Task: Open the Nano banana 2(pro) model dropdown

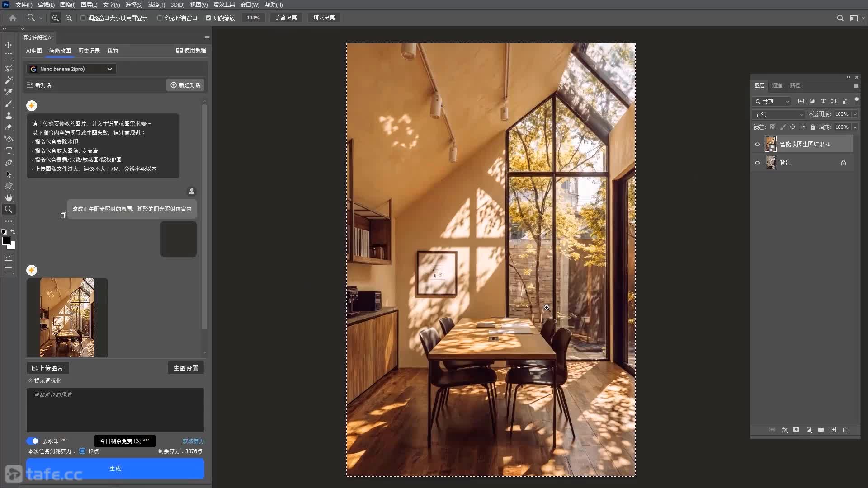Action: 71,69
